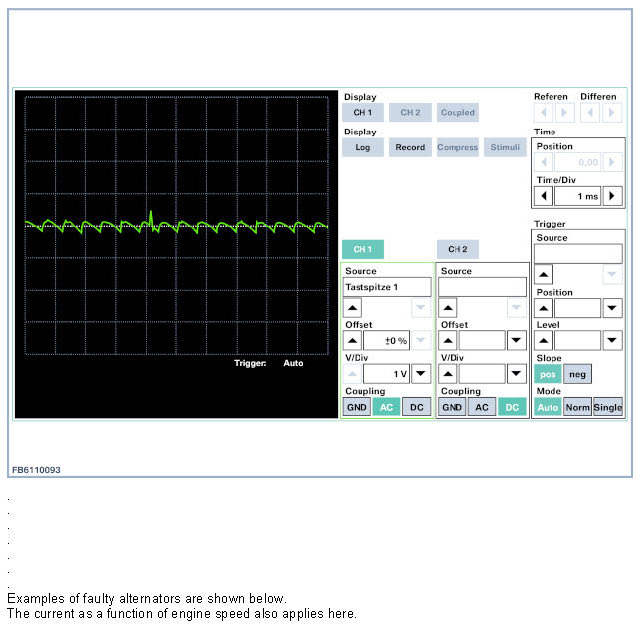Screen dimensions: 641x630
Task: Decrease Time/Div with the left arrow
Action: tap(544, 196)
